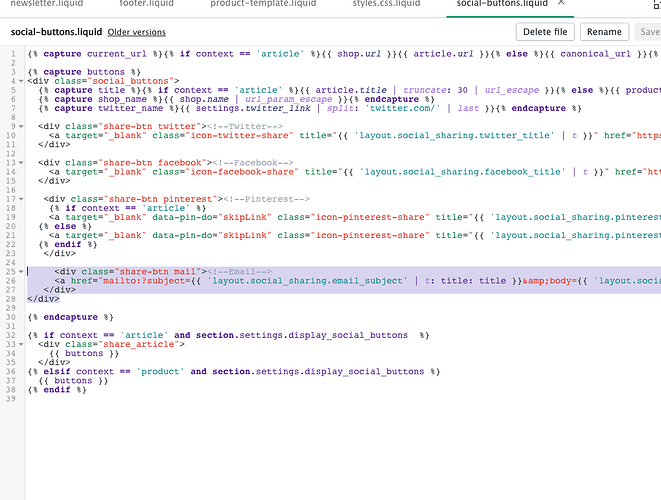
Task: Click the Save button
Action: [x=649, y=32]
